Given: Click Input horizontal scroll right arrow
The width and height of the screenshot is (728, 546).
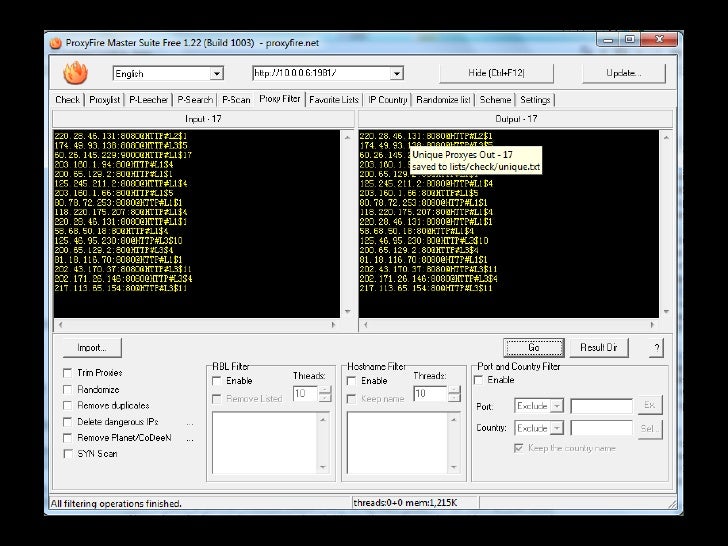Looking at the screenshot, I should tap(333, 325).
